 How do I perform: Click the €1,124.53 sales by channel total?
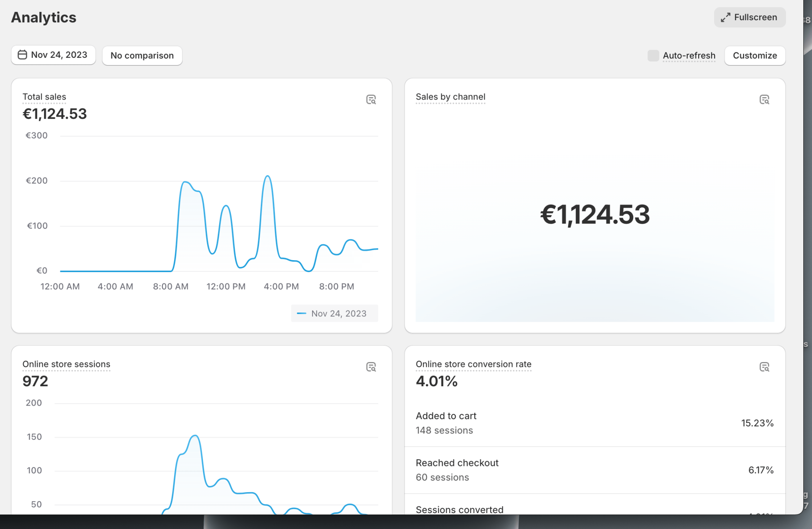[594, 215]
